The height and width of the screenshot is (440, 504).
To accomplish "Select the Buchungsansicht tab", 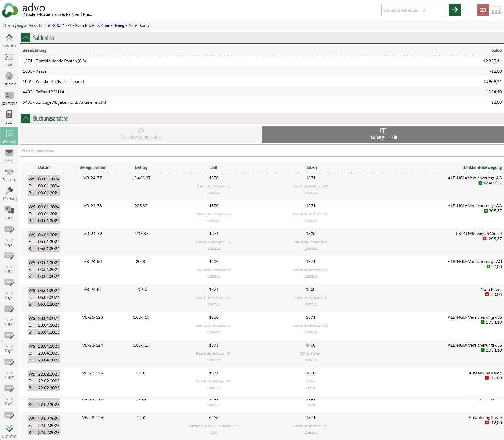I will point(383,134).
